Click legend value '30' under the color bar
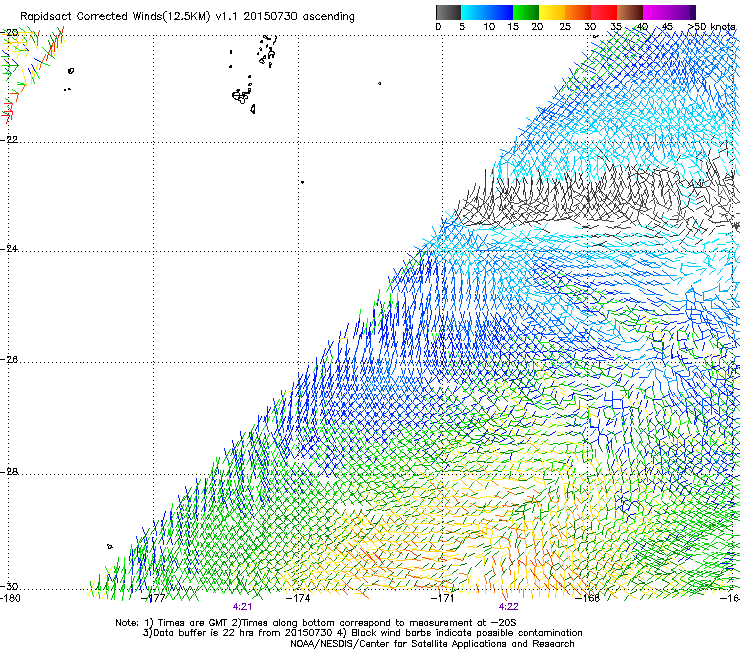740x650 pixels. (x=590, y=27)
